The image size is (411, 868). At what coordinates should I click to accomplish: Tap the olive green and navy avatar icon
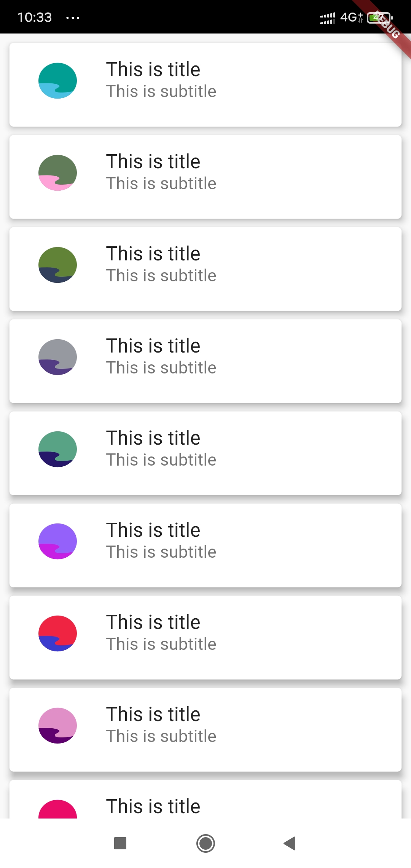pos(57,265)
